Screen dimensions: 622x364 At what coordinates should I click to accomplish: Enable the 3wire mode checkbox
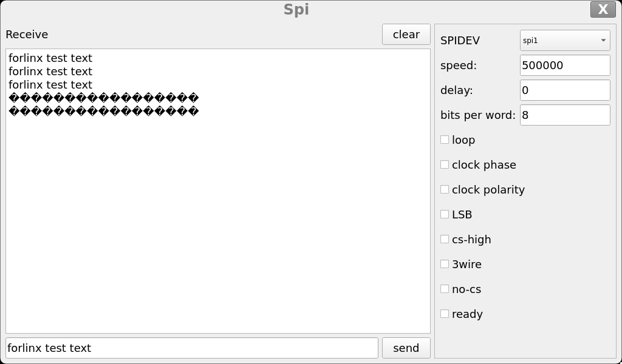pos(445,265)
